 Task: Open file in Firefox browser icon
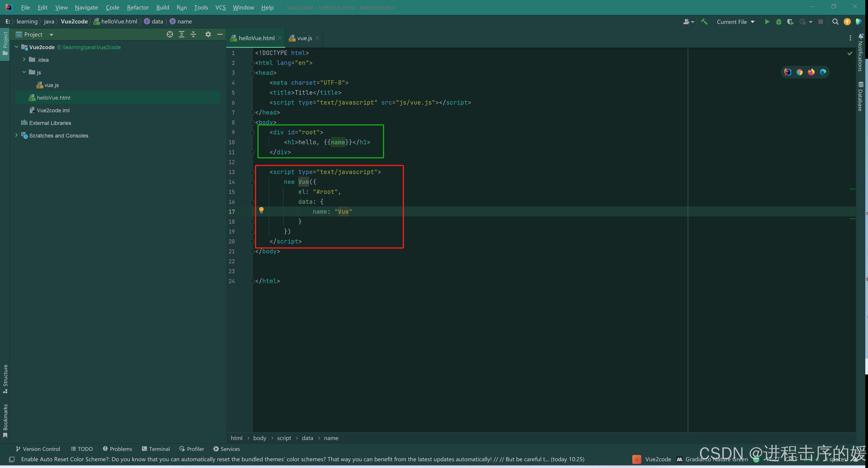(x=811, y=72)
